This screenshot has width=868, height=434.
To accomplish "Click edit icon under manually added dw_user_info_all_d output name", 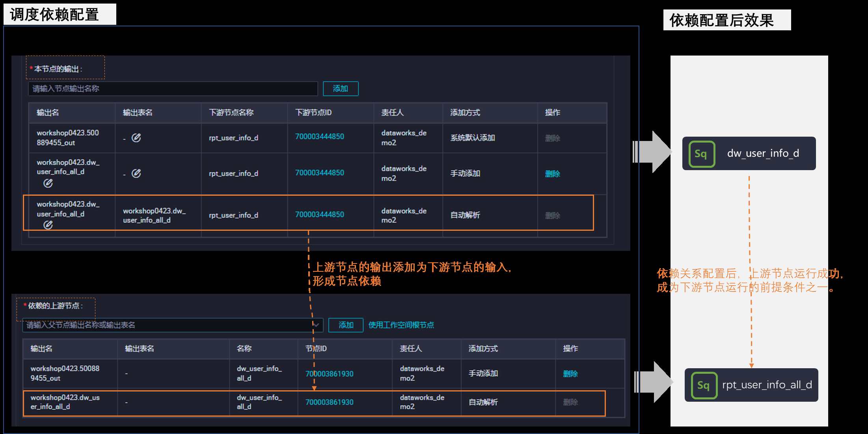I will (x=48, y=183).
